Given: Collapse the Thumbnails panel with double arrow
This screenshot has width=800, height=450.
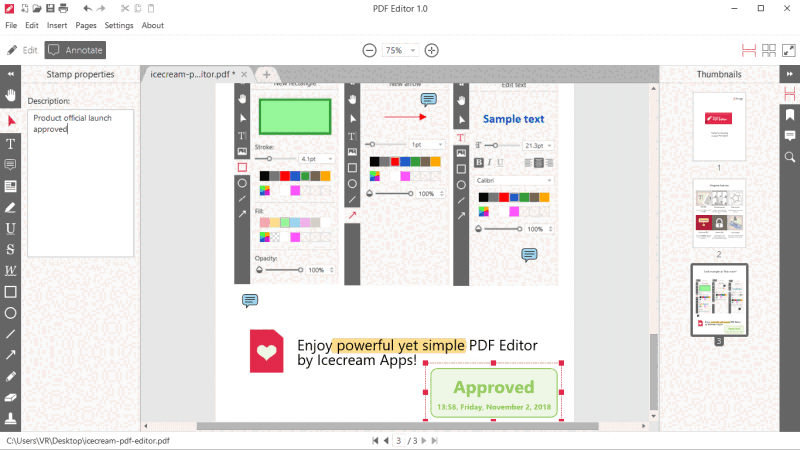Looking at the screenshot, I should pos(789,74).
